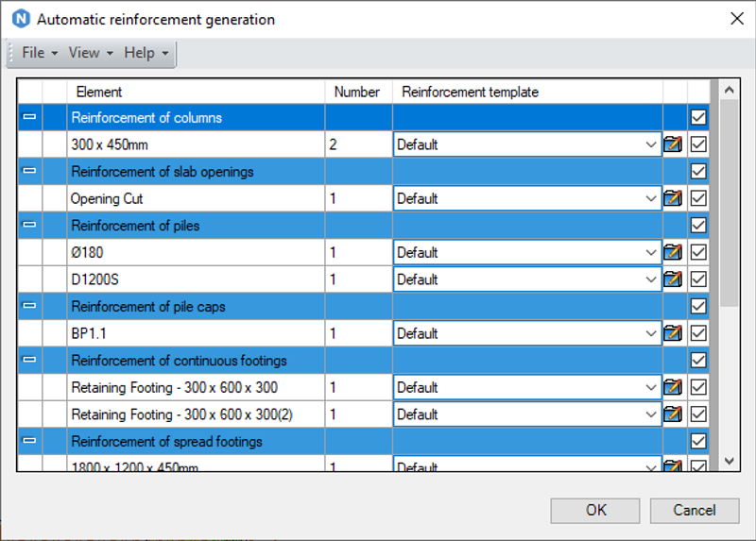Open the File menu
The height and width of the screenshot is (541, 756).
pos(40,53)
